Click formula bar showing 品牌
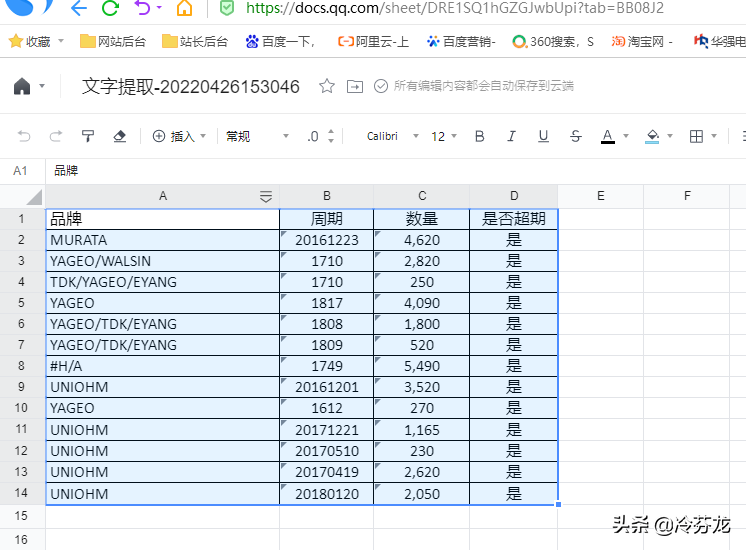This screenshot has width=746, height=550. click(395, 171)
